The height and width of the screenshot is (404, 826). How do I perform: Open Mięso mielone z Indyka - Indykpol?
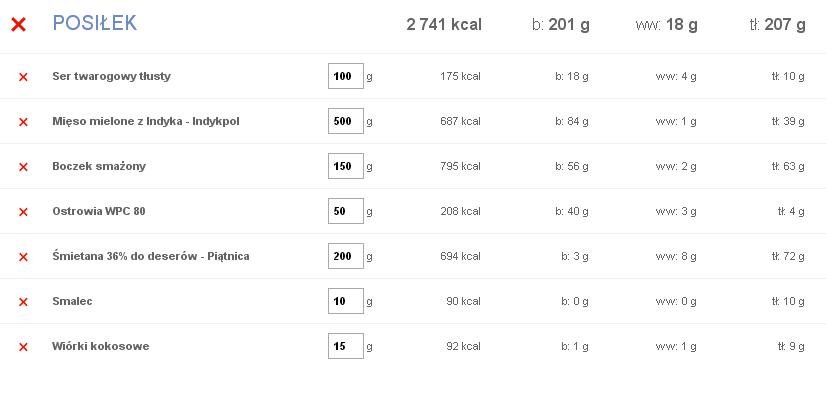(146, 121)
